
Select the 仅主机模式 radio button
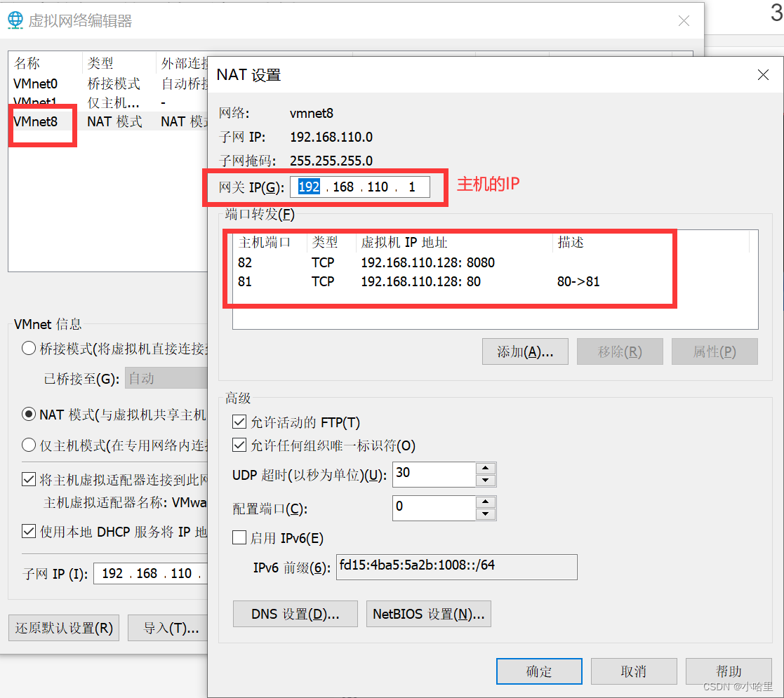point(29,445)
